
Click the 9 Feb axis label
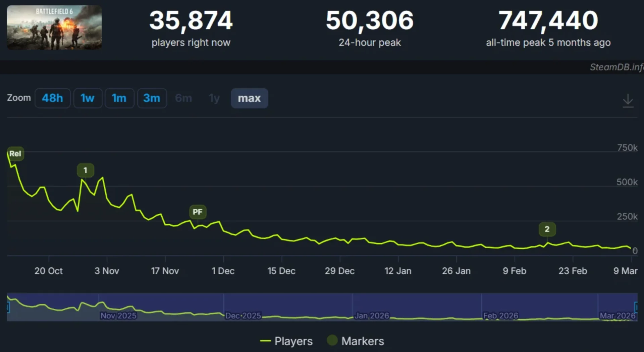[515, 271]
